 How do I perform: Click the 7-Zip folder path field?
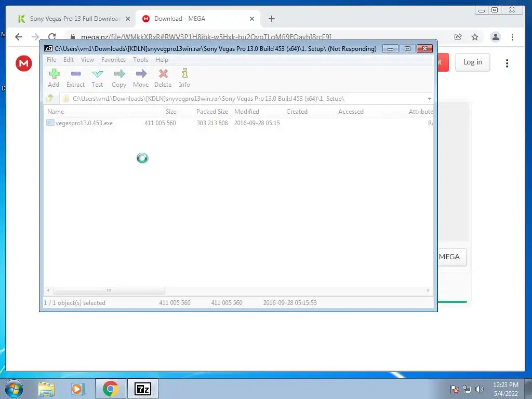tap(246, 98)
